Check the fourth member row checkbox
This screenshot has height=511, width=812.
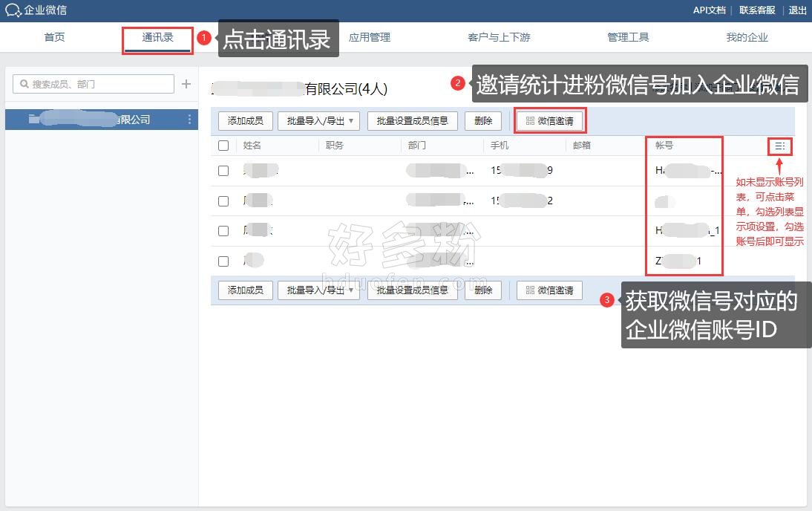[223, 261]
